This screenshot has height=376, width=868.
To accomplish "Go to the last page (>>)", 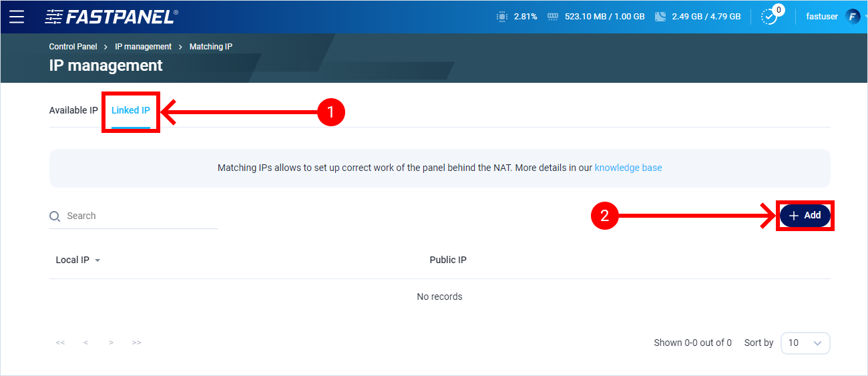I will tap(136, 343).
